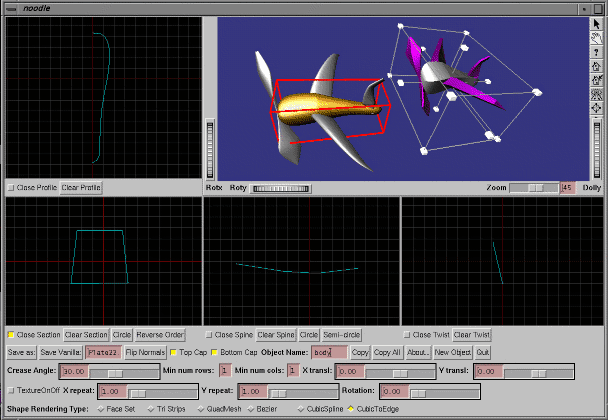The width and height of the screenshot is (608, 420).
Task: Disable the Top Cap checkbox
Action: [x=173, y=352]
